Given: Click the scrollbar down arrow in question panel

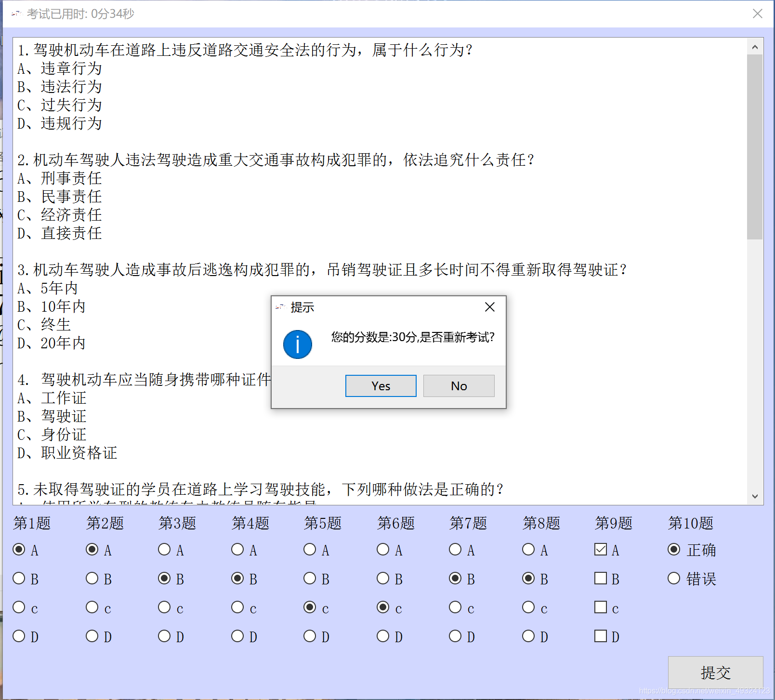Looking at the screenshot, I should pos(755,496).
